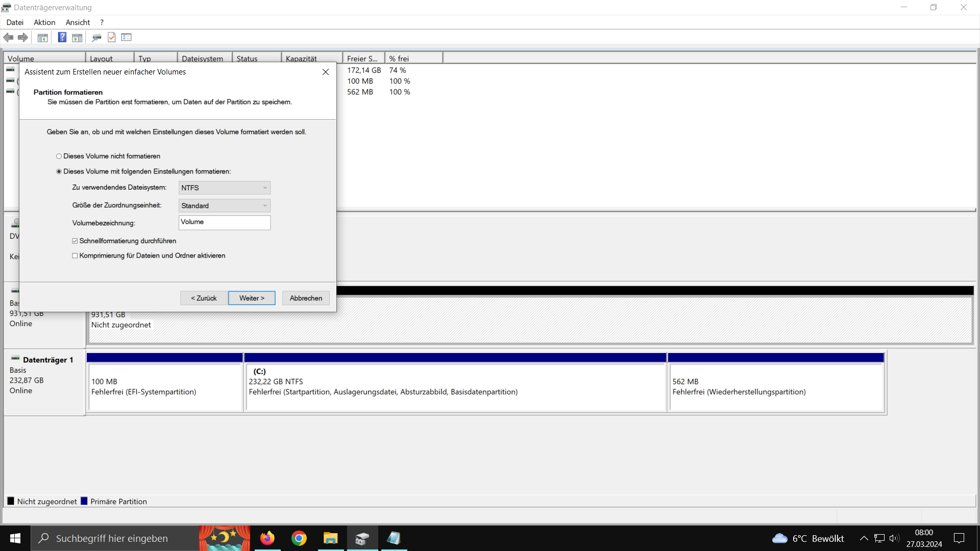This screenshot has width=980, height=551.
Task: Click the Abbrechen button
Action: [x=306, y=298]
